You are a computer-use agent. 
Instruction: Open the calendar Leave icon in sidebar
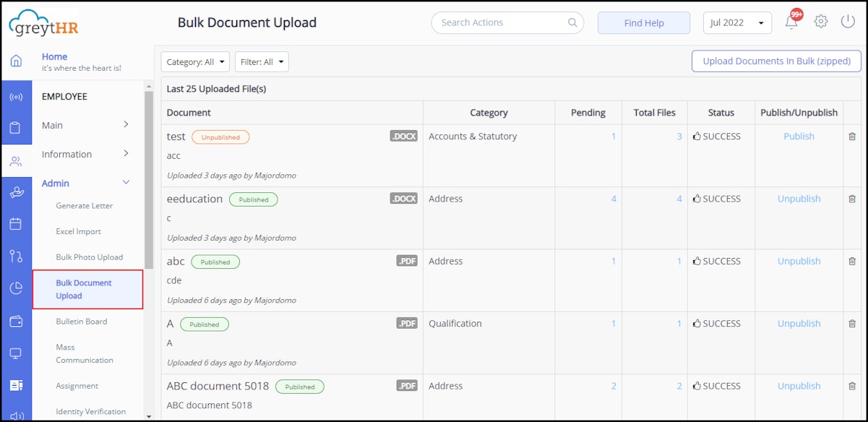(16, 224)
